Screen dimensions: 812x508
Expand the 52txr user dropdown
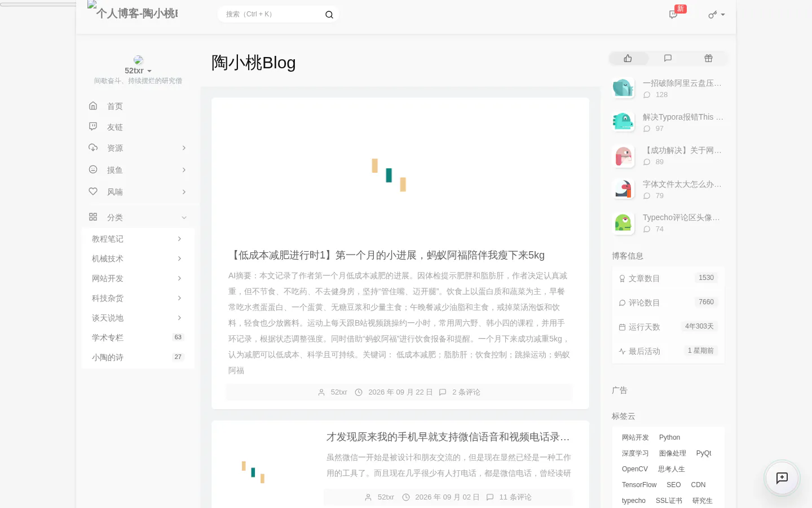[138, 71]
